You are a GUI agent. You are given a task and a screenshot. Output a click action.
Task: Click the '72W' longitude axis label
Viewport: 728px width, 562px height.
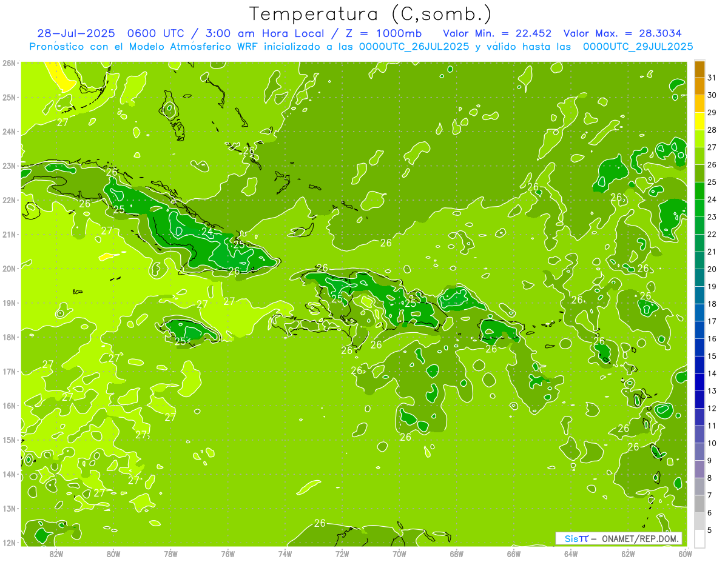coord(342,553)
